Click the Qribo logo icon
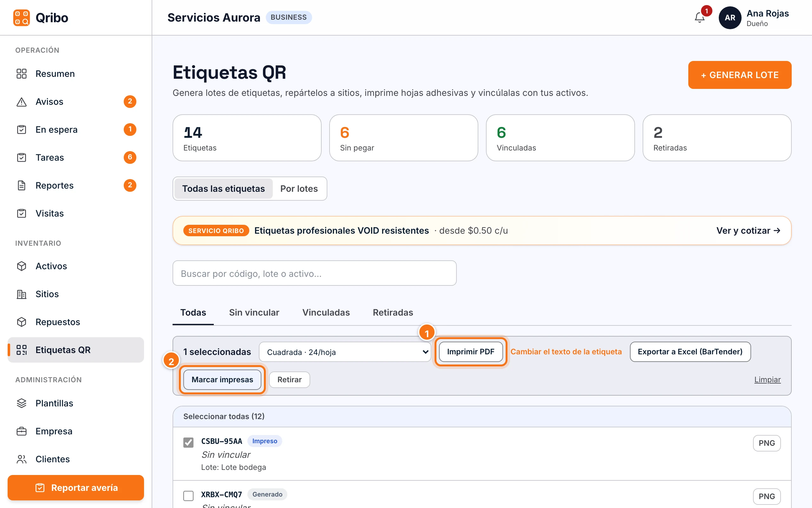The width and height of the screenshot is (812, 508). [22, 17]
